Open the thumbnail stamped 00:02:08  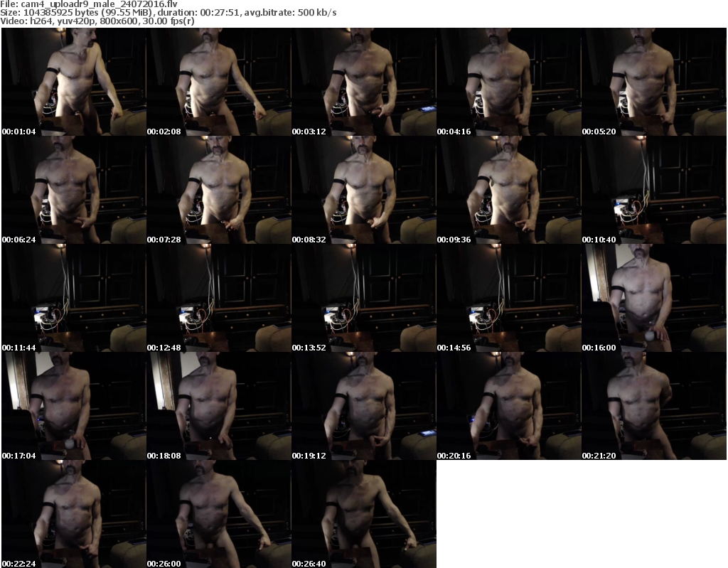point(219,82)
